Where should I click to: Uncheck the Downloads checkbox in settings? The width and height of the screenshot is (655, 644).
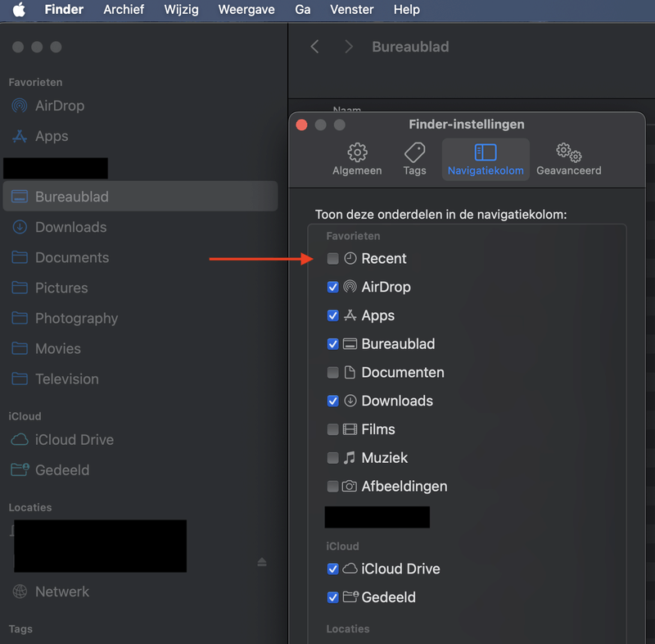point(333,401)
